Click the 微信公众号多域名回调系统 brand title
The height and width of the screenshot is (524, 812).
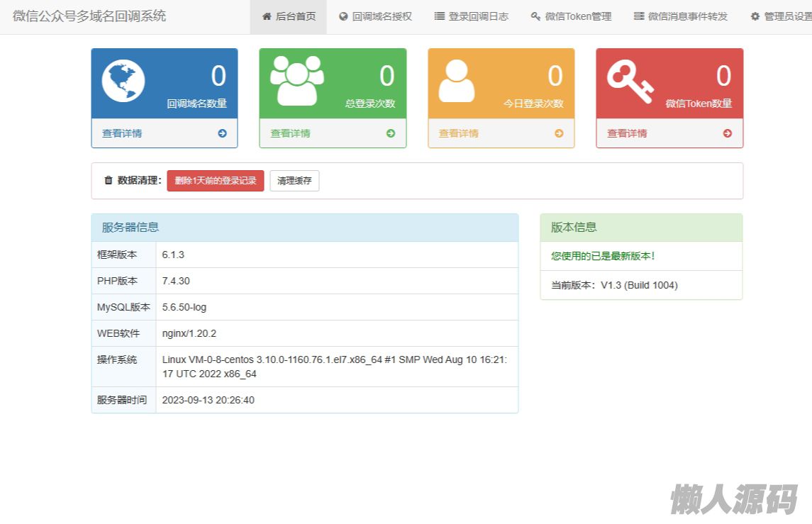click(89, 16)
